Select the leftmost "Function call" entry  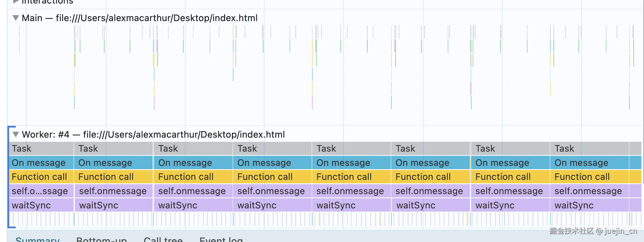39,177
